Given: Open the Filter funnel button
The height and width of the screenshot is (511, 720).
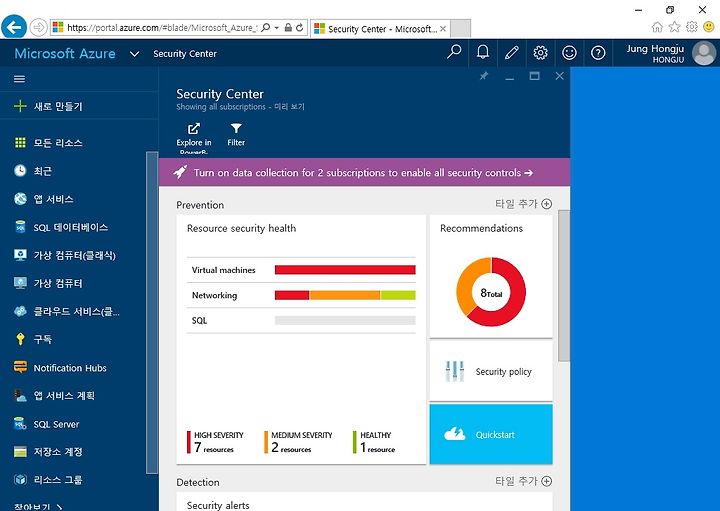Looking at the screenshot, I should 236,134.
